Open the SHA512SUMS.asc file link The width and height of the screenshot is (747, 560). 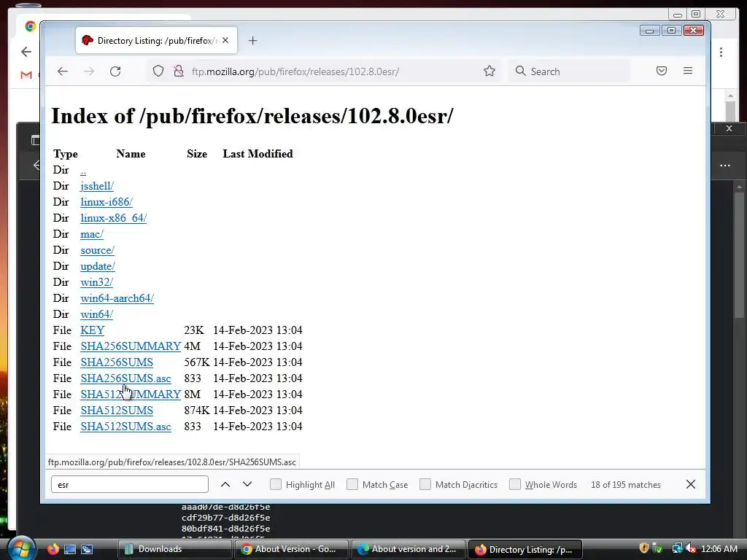pyautogui.click(x=125, y=427)
